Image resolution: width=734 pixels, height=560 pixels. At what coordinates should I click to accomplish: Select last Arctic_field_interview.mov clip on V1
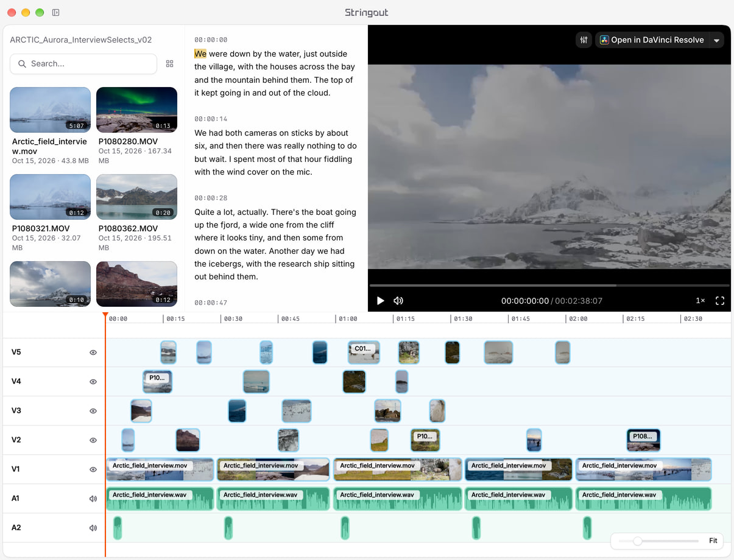(x=643, y=469)
